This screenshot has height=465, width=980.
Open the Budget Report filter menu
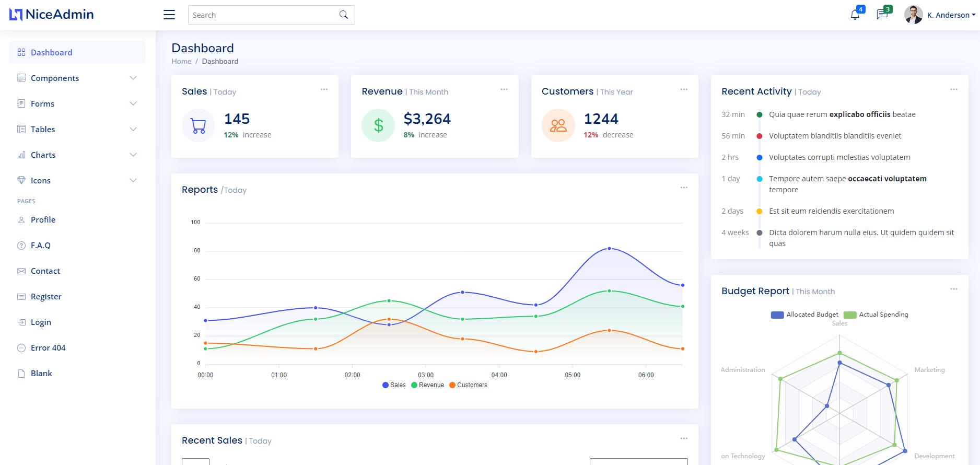tap(954, 289)
